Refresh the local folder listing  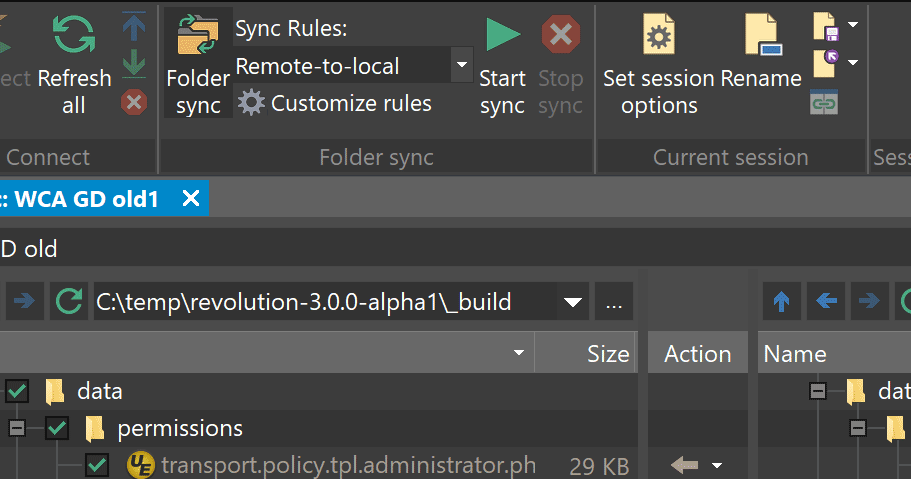click(68, 301)
